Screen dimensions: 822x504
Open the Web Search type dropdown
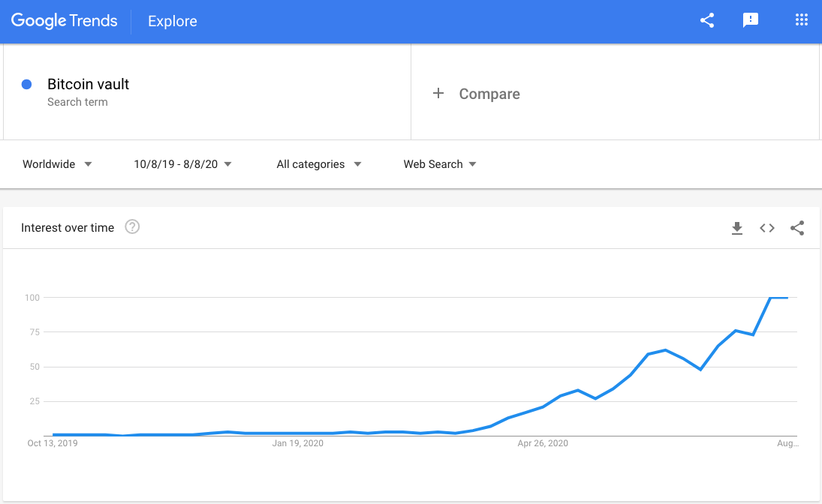click(x=439, y=164)
